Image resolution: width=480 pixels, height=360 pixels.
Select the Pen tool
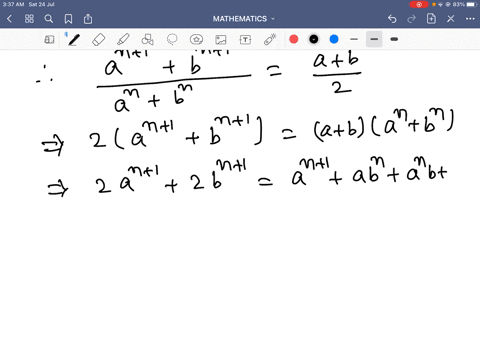[74, 40]
